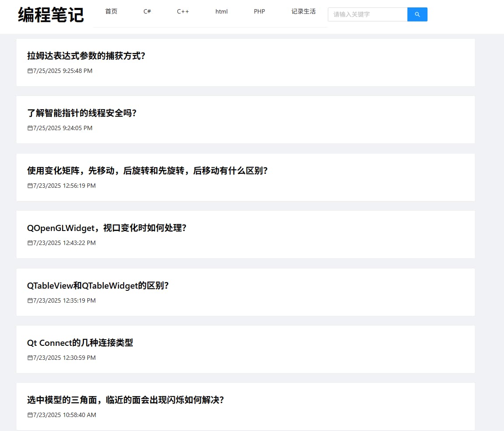Click the calendar icon under the QOpenGLWidget article
The height and width of the screenshot is (431, 504).
coord(29,243)
